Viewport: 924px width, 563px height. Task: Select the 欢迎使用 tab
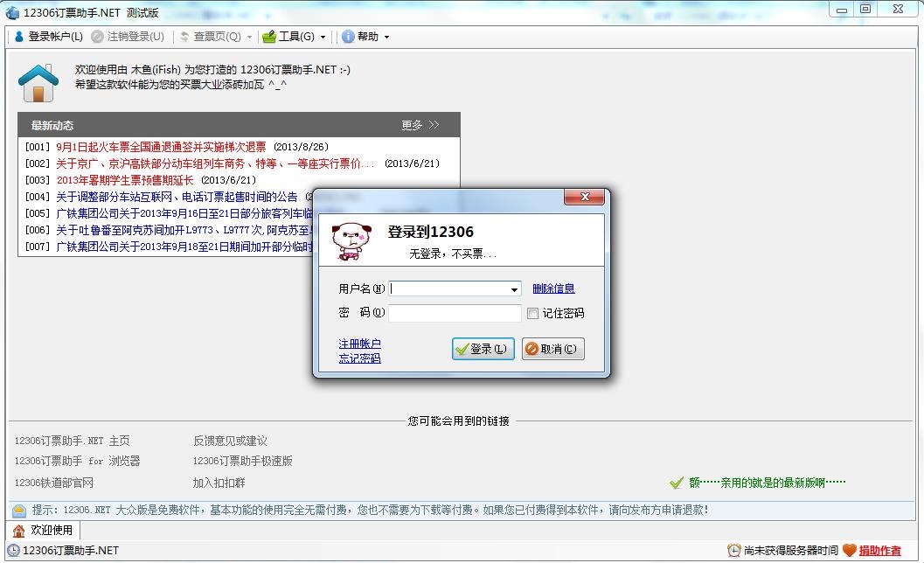(x=44, y=530)
